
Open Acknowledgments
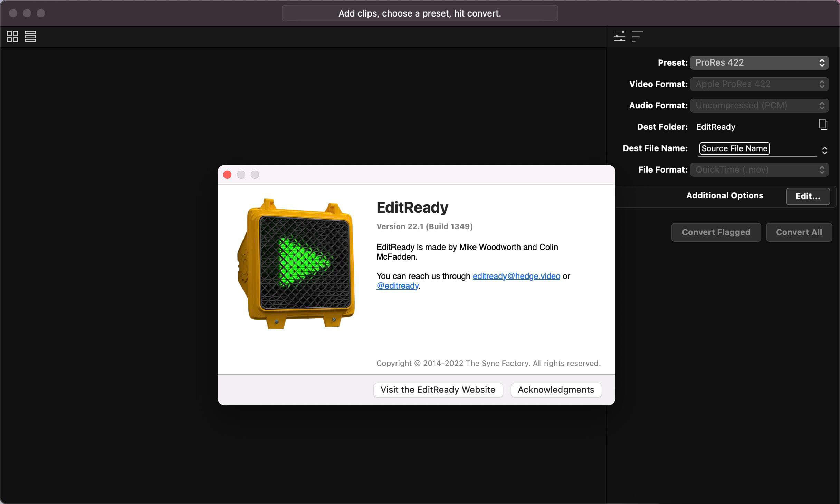point(556,390)
